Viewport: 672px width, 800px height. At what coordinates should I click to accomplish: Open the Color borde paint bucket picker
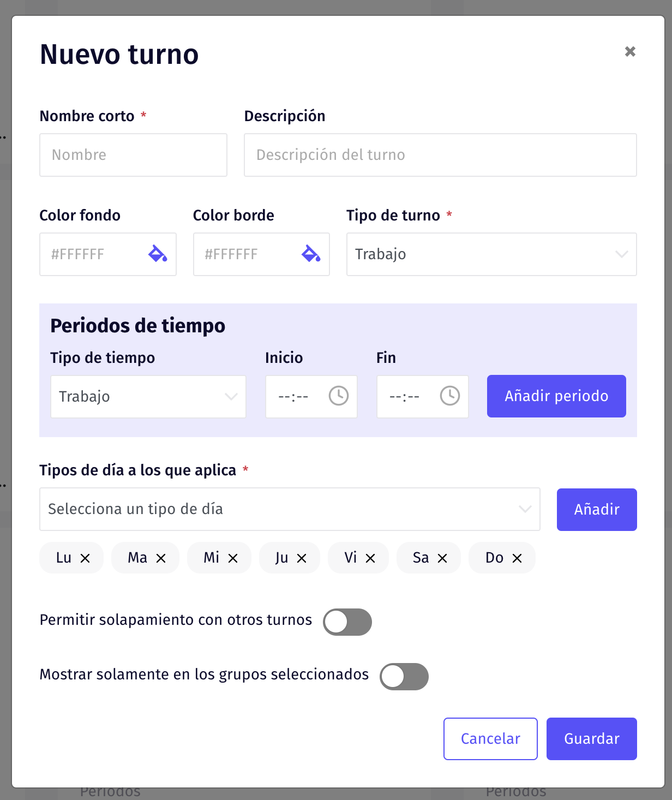tap(311, 254)
